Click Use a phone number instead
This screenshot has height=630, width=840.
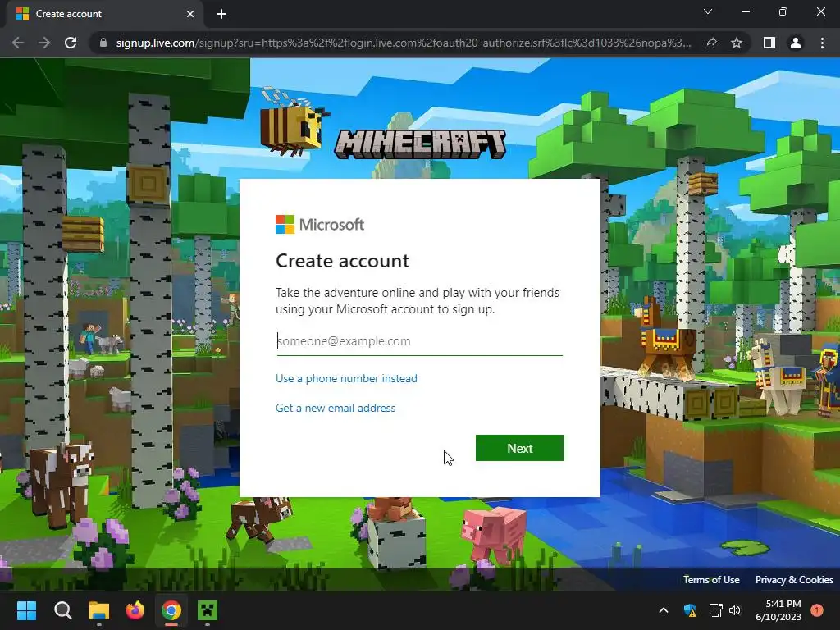click(346, 378)
